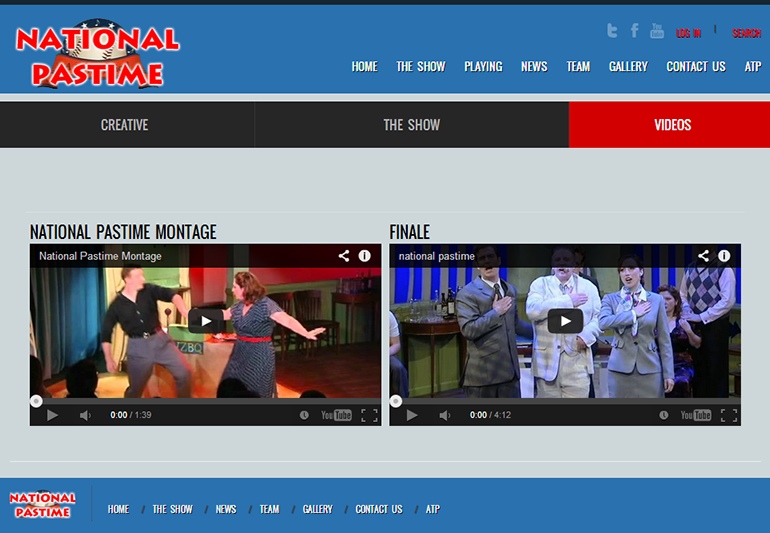Open Contact Us in top navigation
The height and width of the screenshot is (533, 770).
pyautogui.click(x=696, y=67)
